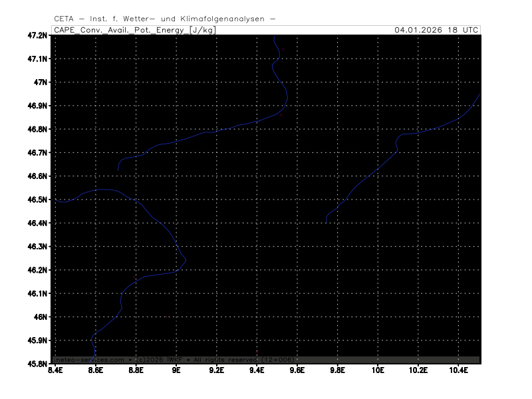This screenshot has width=532, height=399.
Task: Open the meteo-services.com footer link
Action: click(x=89, y=360)
